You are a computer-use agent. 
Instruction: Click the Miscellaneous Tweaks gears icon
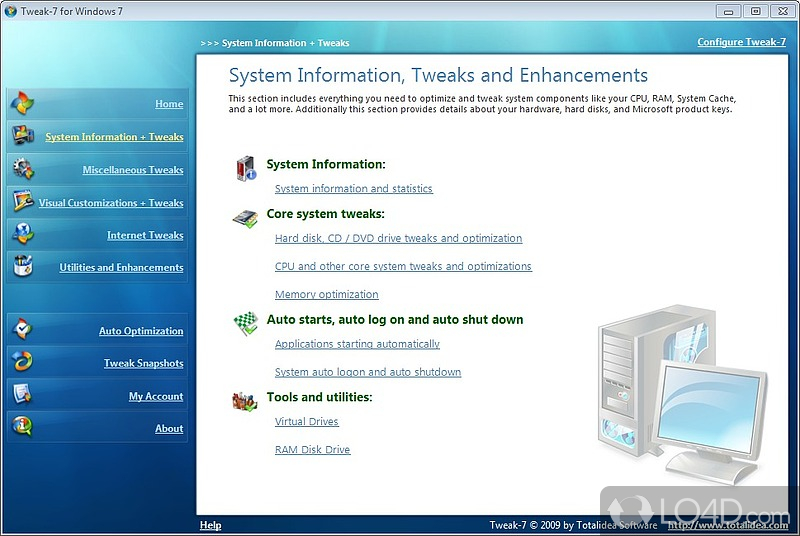(23, 169)
